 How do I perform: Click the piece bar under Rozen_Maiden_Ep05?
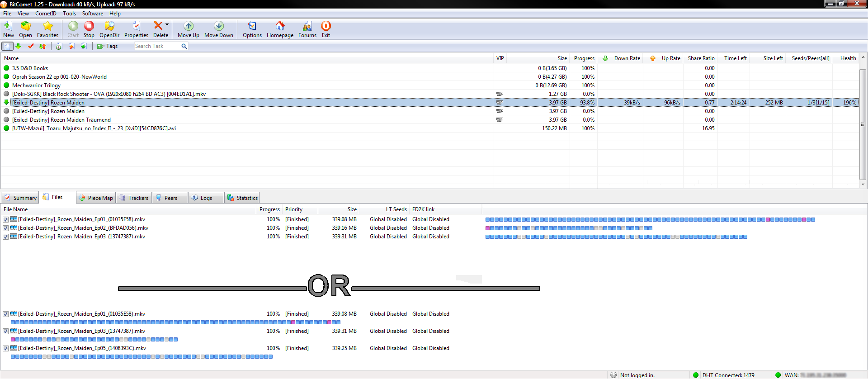click(x=142, y=357)
